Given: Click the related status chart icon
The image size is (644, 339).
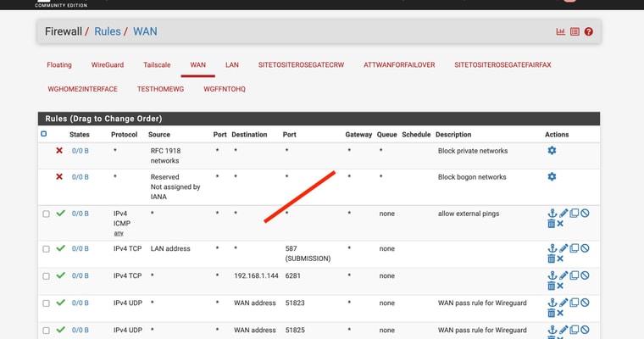Looking at the screenshot, I should tap(561, 32).
